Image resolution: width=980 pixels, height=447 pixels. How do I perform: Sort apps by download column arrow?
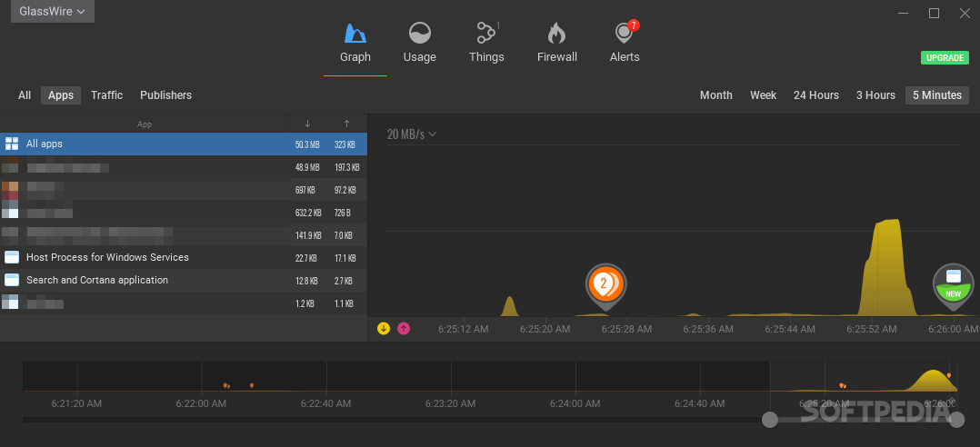307,124
